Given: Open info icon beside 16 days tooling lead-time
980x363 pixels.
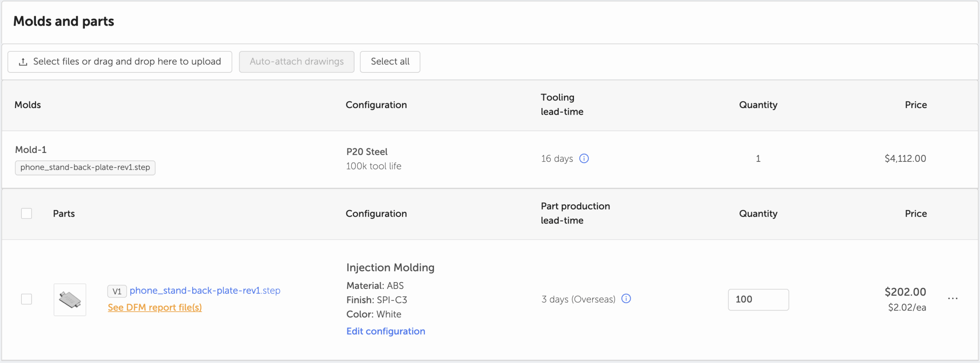Looking at the screenshot, I should pos(584,158).
